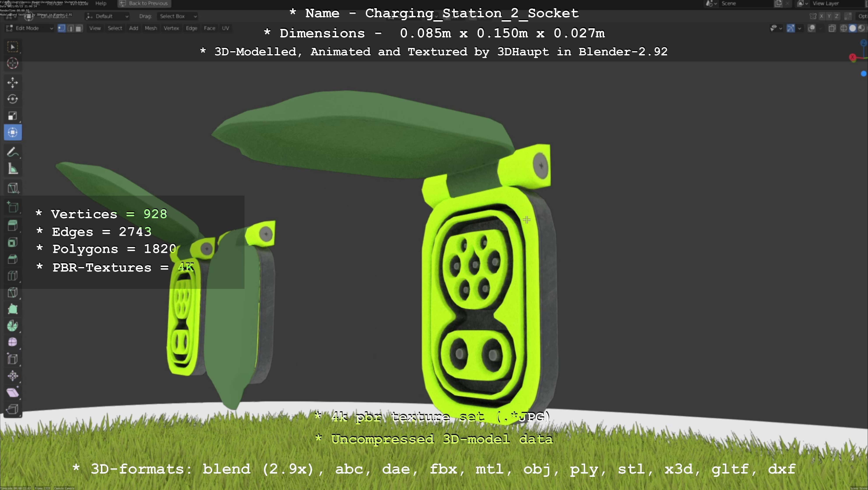Open the Add menu
Viewport: 868px width, 490px height.
[x=134, y=28]
